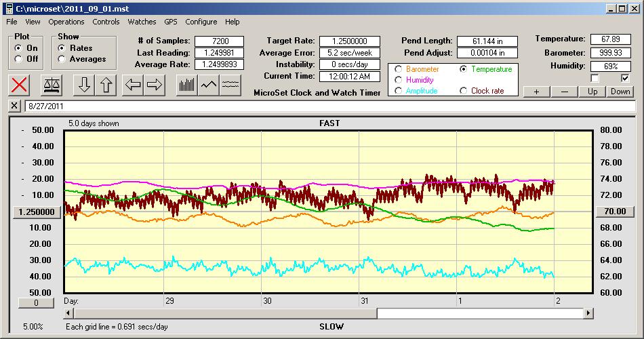
Task: Show Rates option
Action: (62, 48)
